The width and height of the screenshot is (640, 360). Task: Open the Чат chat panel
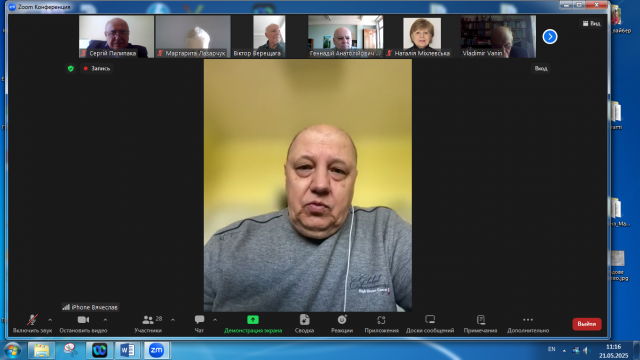(x=199, y=324)
